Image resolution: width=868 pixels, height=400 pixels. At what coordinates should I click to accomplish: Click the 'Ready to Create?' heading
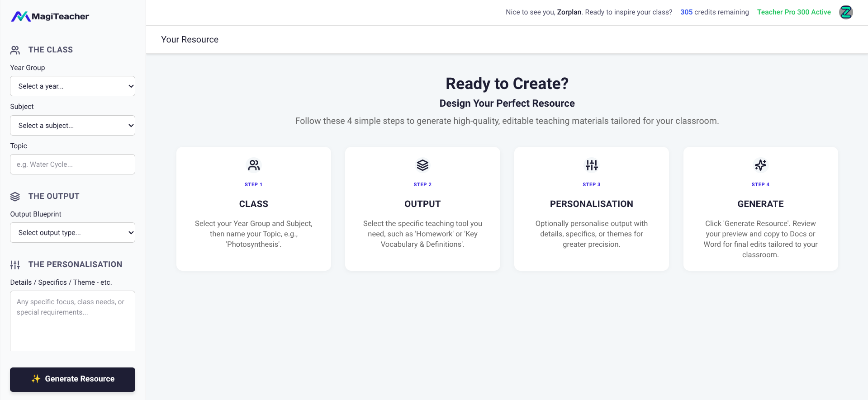tap(507, 84)
